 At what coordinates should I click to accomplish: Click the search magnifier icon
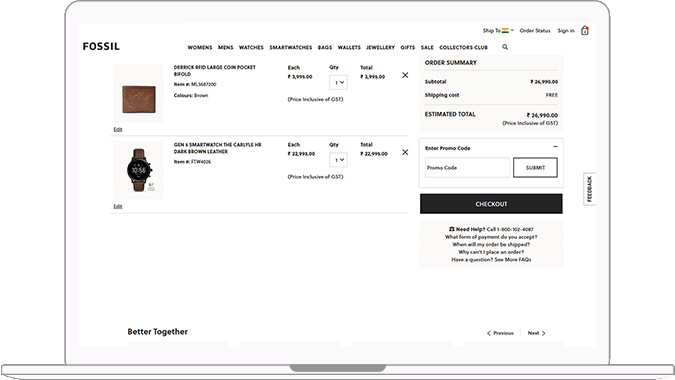pos(505,47)
